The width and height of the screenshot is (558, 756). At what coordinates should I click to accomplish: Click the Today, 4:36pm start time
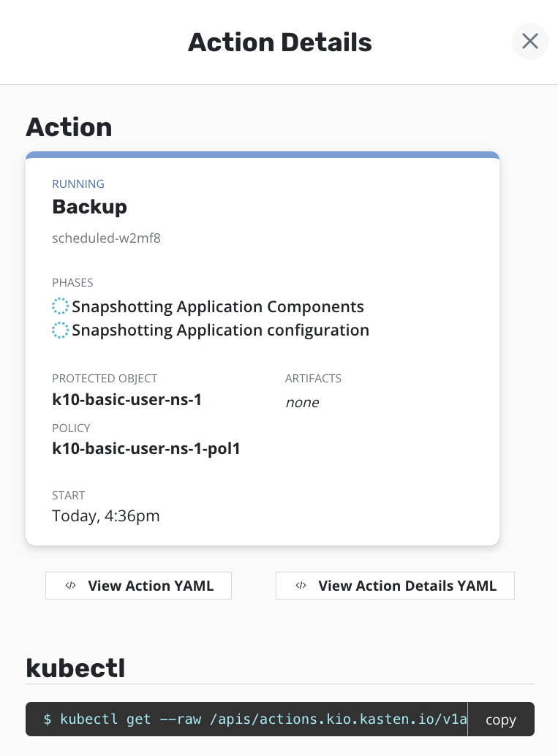pos(106,516)
